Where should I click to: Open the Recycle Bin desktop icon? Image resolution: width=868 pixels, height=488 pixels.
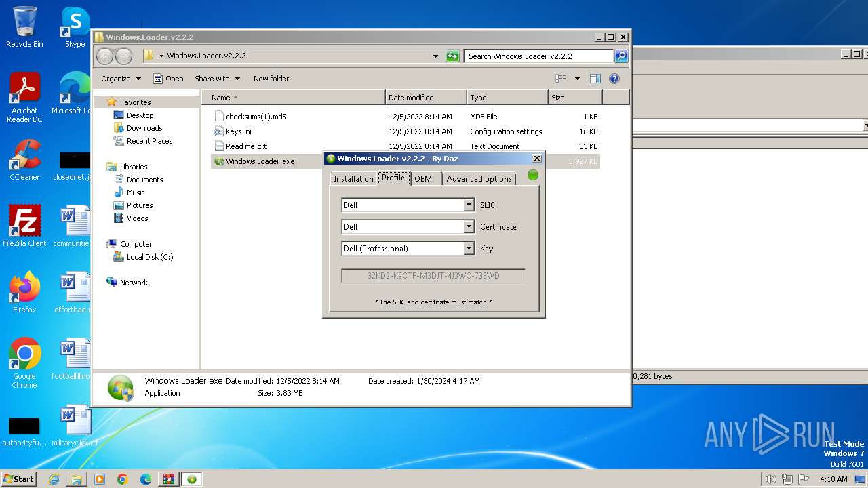[x=24, y=27]
